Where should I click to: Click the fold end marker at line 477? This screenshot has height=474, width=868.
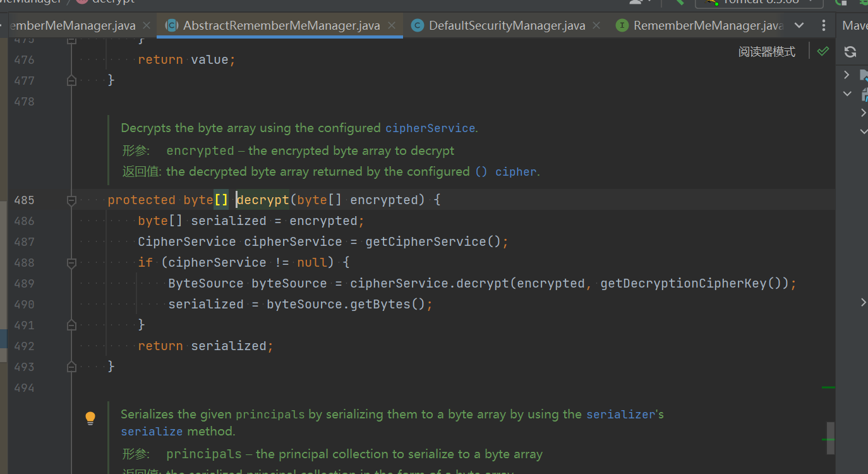(71, 81)
